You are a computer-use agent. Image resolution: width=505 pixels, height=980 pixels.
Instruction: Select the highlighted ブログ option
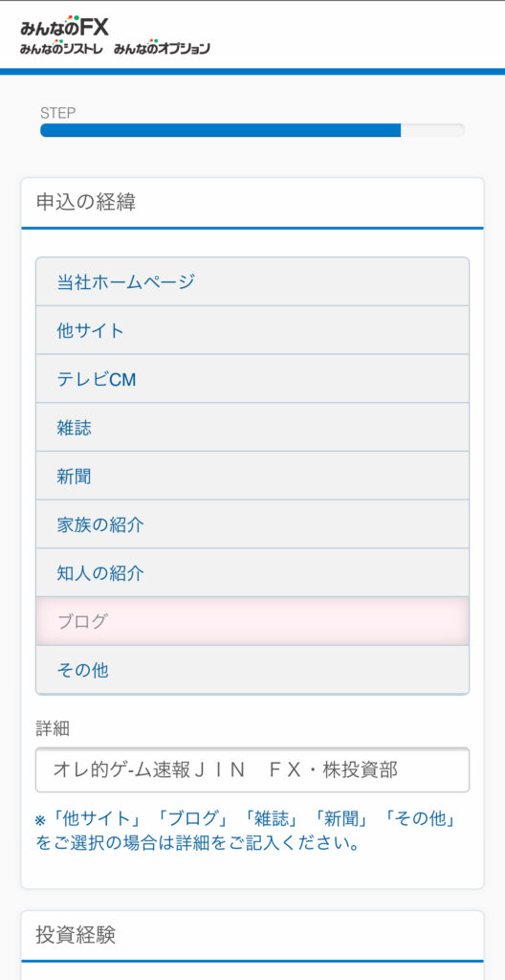coord(252,622)
